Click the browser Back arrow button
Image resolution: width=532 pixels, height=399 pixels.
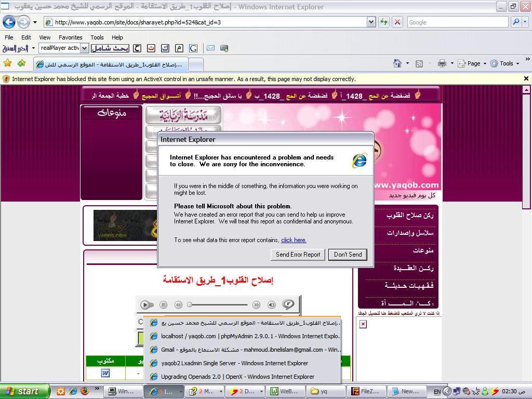point(9,22)
